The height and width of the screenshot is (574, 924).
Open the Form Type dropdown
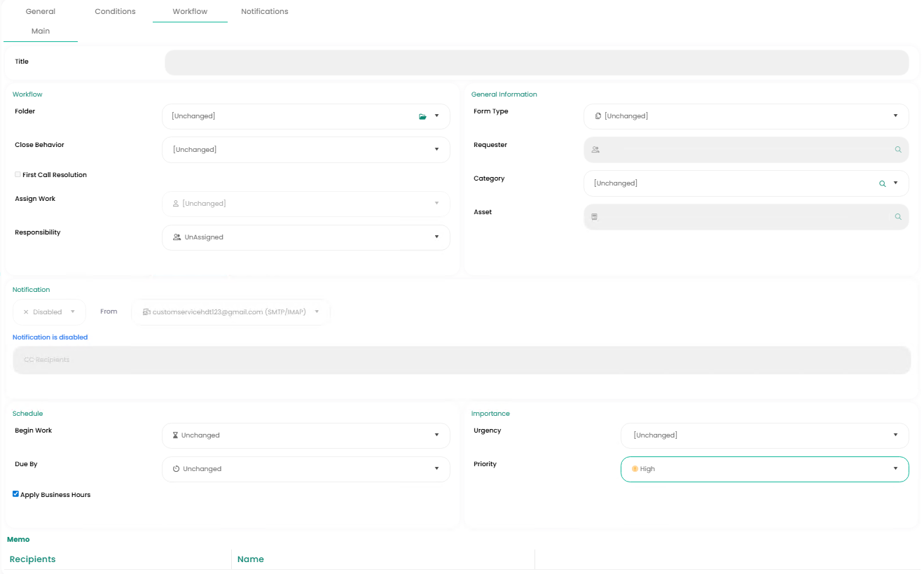(746, 116)
